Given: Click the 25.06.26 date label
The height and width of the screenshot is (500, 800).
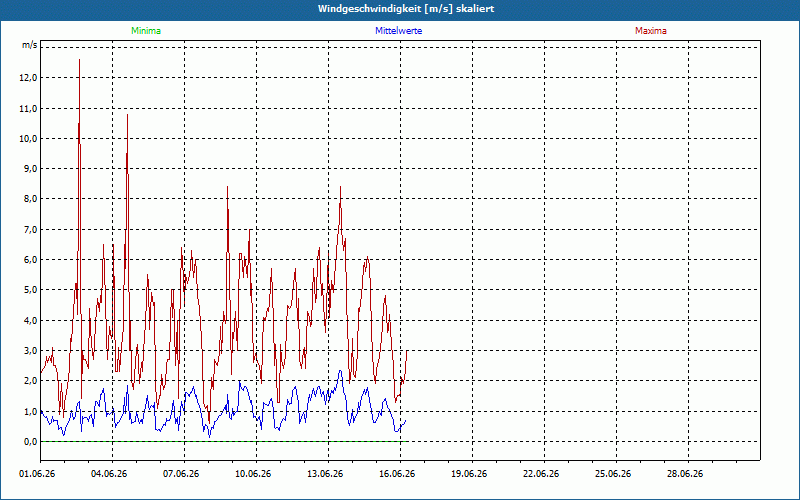Looking at the screenshot, I should click(x=613, y=474).
